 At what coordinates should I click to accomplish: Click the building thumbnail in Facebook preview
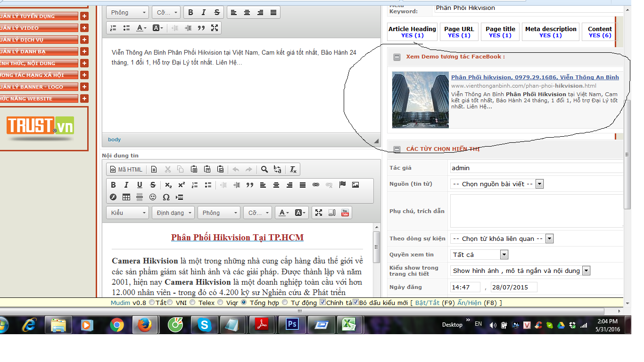point(421,100)
